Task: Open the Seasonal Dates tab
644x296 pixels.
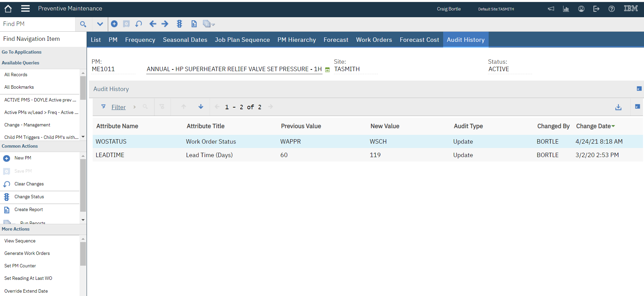Action: [185, 40]
